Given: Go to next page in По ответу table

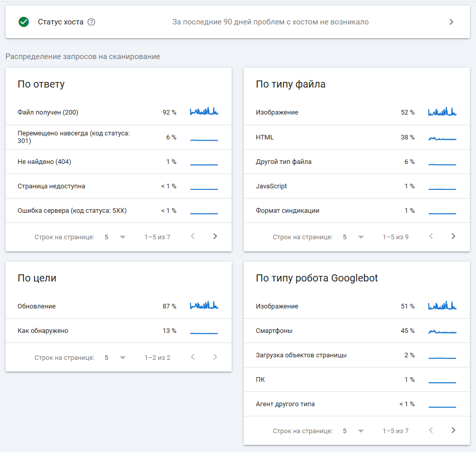Looking at the screenshot, I should (215, 236).
